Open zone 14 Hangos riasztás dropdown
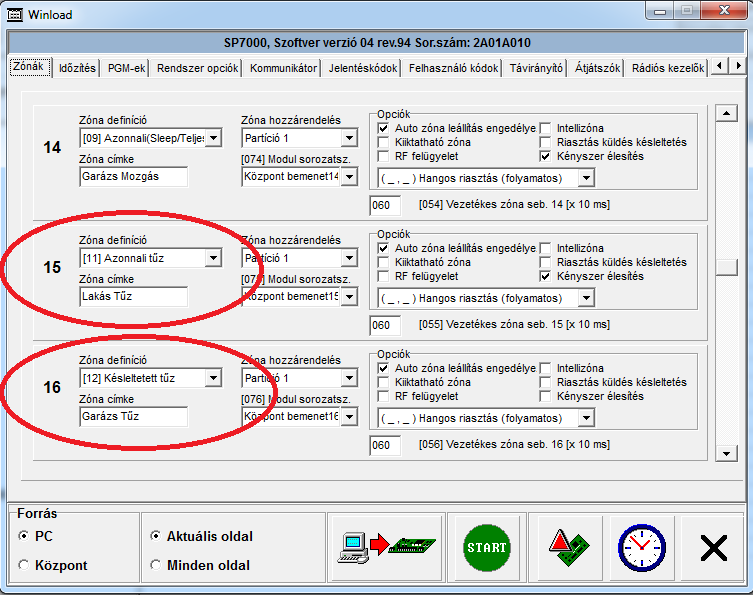Image resolution: width=753 pixels, height=595 pixels. [x=586, y=178]
